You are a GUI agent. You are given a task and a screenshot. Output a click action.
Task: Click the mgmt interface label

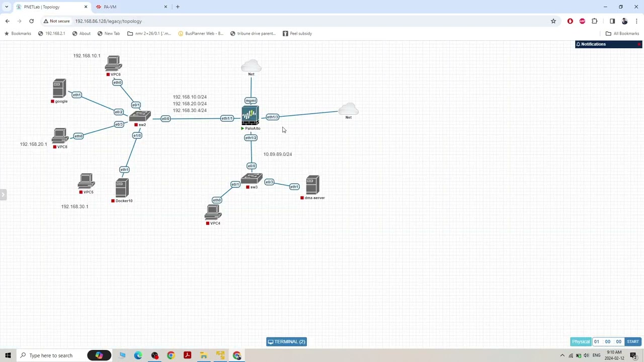coord(251,101)
